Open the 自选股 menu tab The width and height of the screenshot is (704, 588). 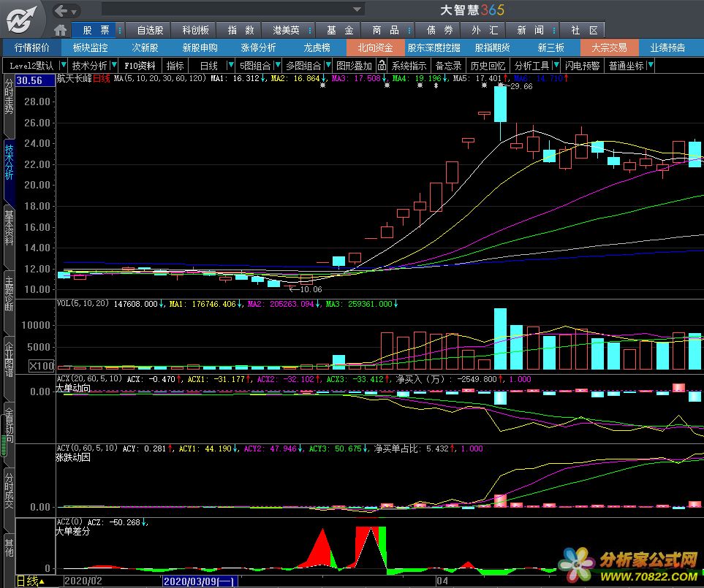click(x=150, y=30)
